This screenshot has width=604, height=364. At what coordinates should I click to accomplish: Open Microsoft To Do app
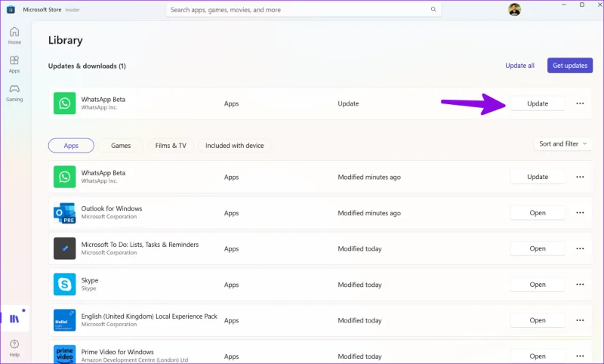[x=538, y=248]
